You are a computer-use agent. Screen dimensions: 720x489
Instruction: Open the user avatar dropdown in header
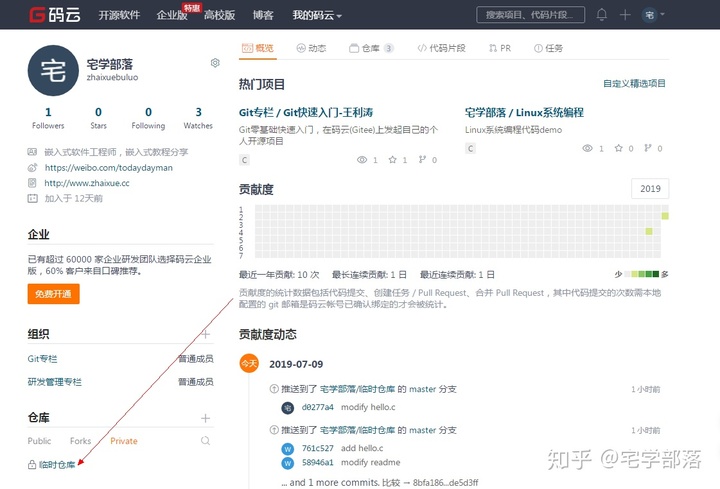[653, 15]
